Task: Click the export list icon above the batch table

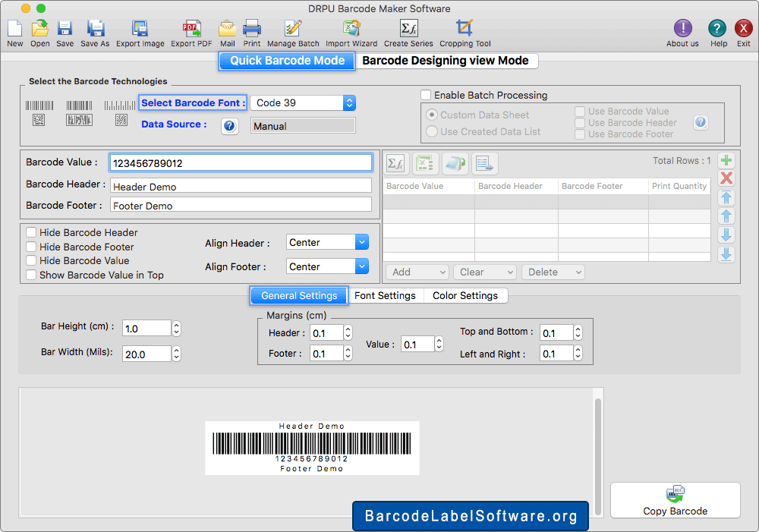Action: tap(484, 164)
